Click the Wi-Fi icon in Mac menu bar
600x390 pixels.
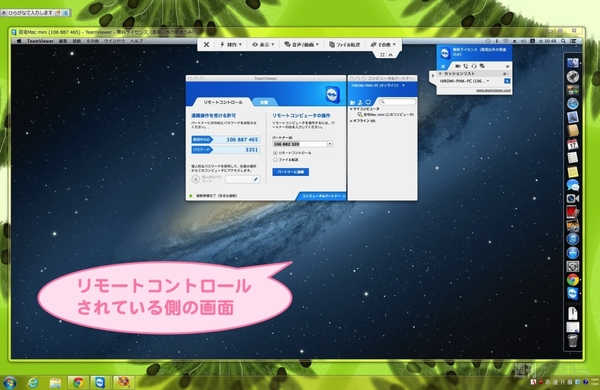(506, 41)
